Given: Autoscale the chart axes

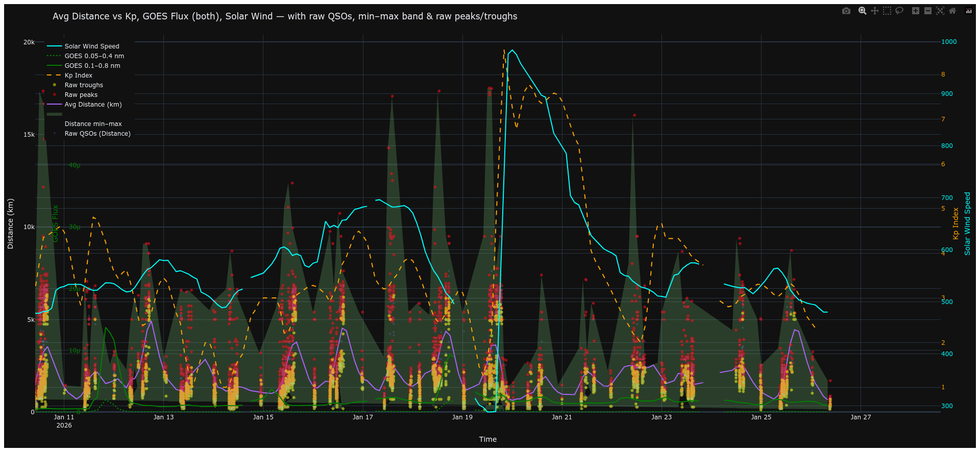Looking at the screenshot, I should pyautogui.click(x=940, y=11).
